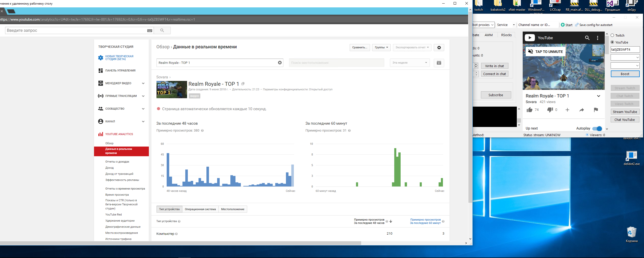644x258 pixels.
Task: Click the 'Сравнить...' button
Action: [x=360, y=48]
